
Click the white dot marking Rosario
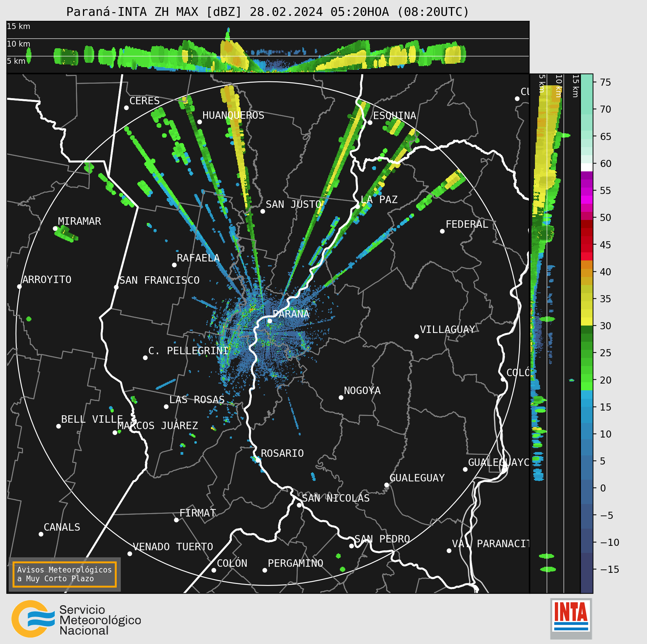tap(258, 460)
